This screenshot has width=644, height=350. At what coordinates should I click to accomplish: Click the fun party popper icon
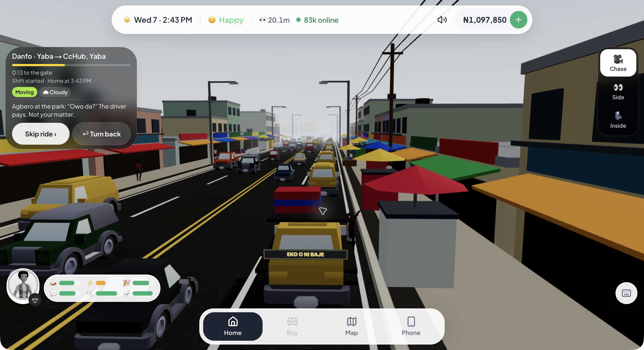click(127, 283)
